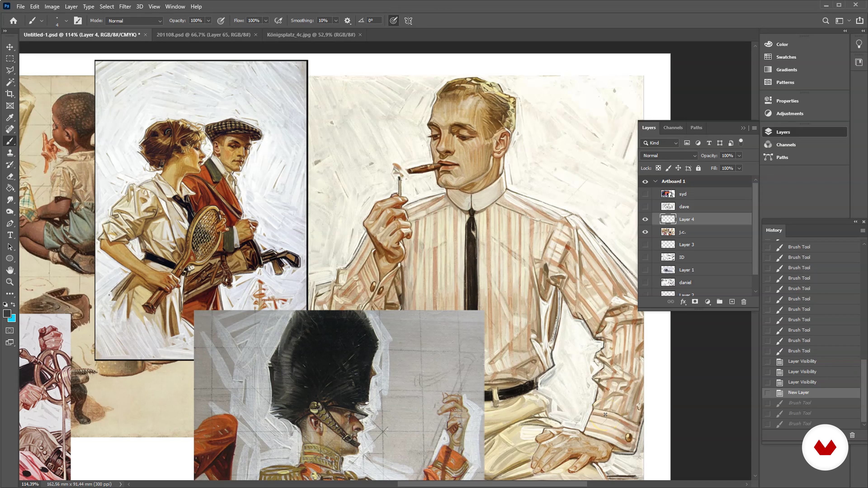This screenshot has height=488, width=868.
Task: Create new fill or adjustment layer
Action: pyautogui.click(x=708, y=302)
